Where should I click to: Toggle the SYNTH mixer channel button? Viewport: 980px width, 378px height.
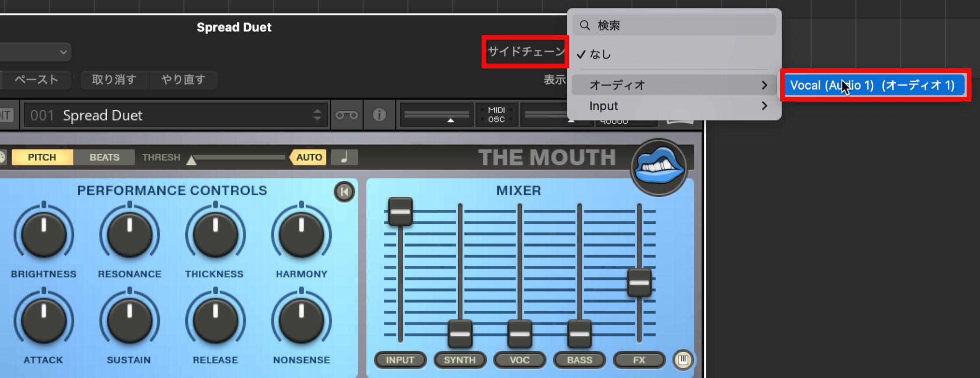point(460,360)
